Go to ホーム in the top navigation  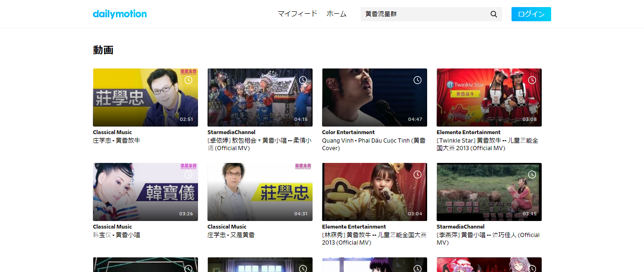click(337, 14)
